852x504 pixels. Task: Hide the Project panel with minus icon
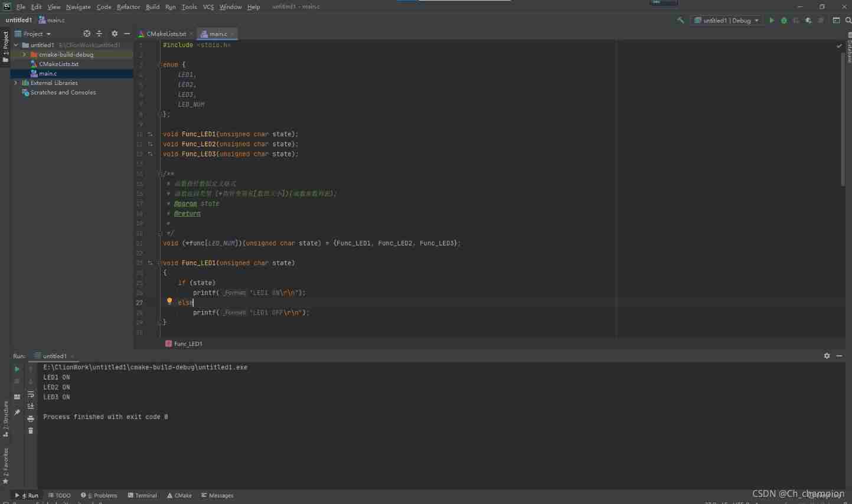click(x=127, y=34)
